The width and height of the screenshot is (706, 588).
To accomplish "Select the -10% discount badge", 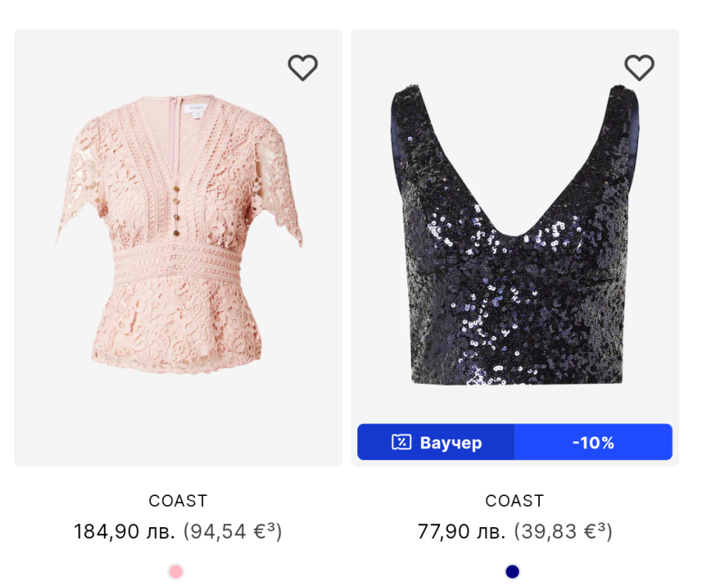I will click(x=593, y=442).
